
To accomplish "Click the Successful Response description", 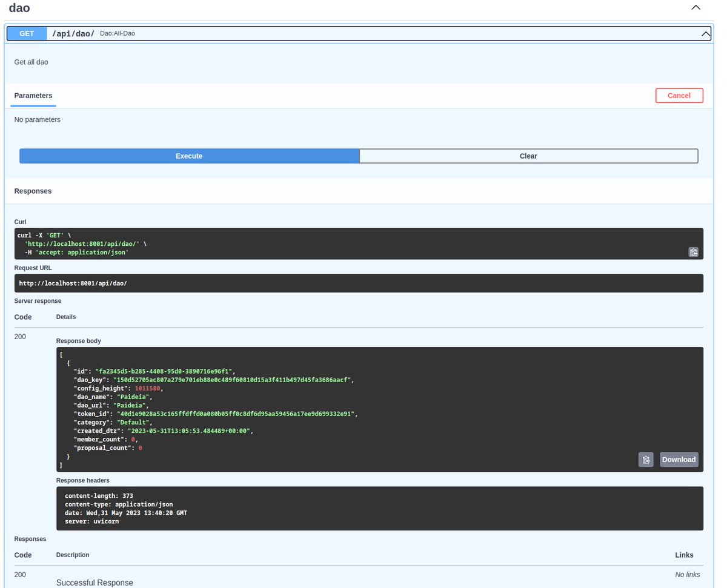I will click(x=95, y=583).
